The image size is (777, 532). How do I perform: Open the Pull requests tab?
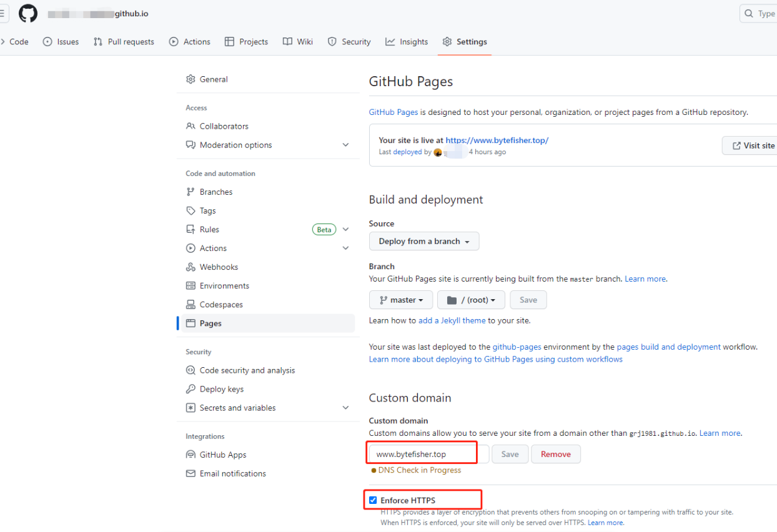pos(124,42)
